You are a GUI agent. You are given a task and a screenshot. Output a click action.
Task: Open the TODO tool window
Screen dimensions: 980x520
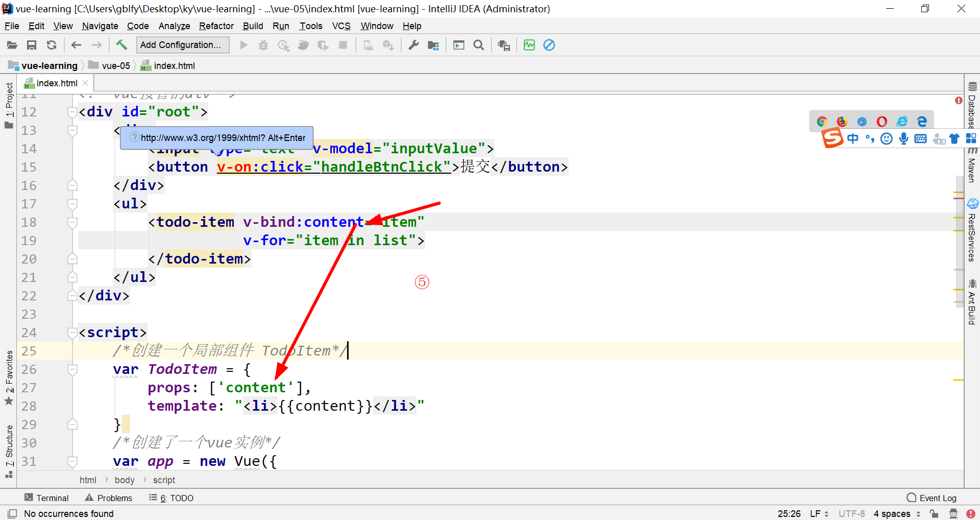171,498
